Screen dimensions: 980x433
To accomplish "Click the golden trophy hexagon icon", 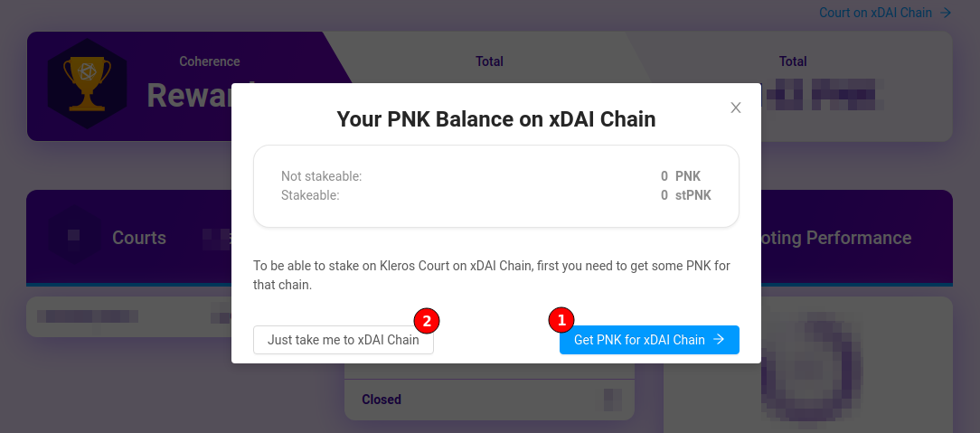I will click(87, 84).
